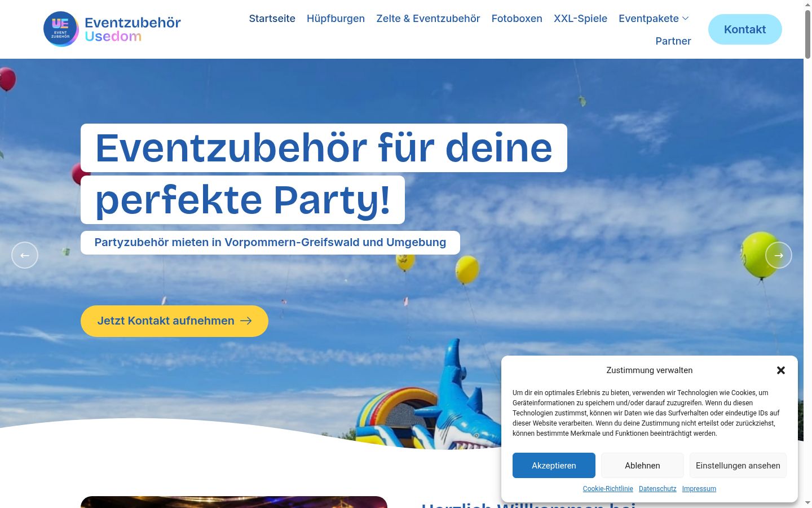
Task: Decline cookies with Ablehnen
Action: pos(642,466)
